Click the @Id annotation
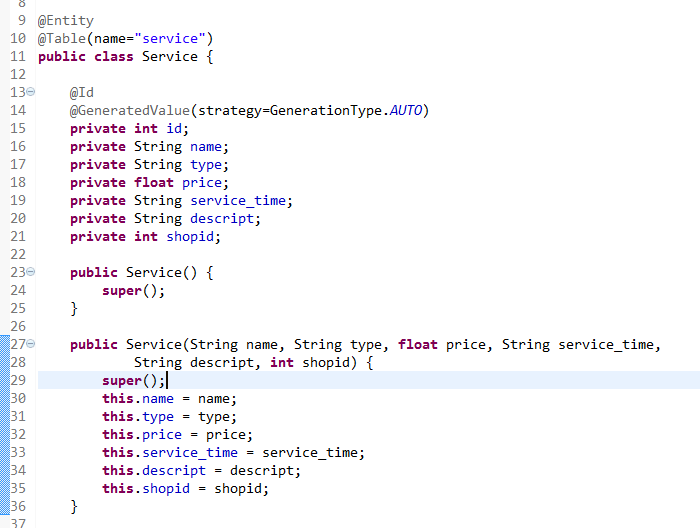The width and height of the screenshot is (700, 528). tap(82, 92)
